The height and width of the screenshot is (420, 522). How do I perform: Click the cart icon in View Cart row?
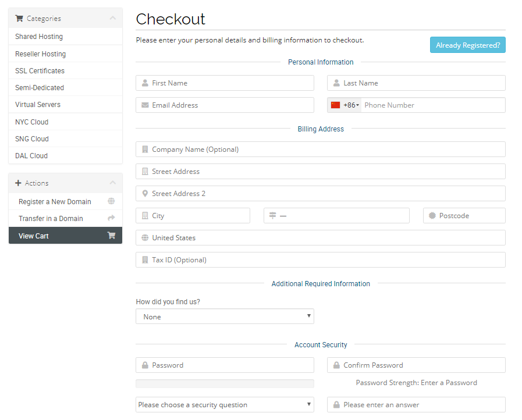[x=111, y=236]
